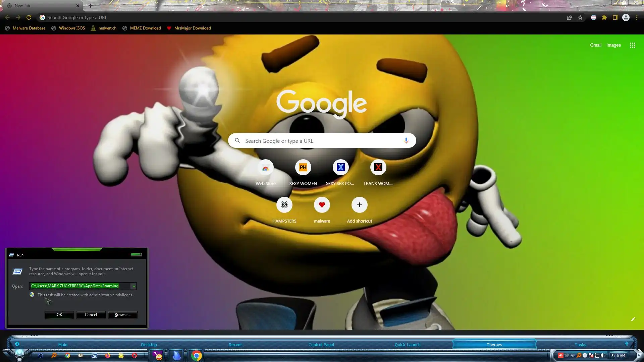This screenshot has width=644, height=362.
Task: Click voice search microphone icon
Action: coord(406,141)
